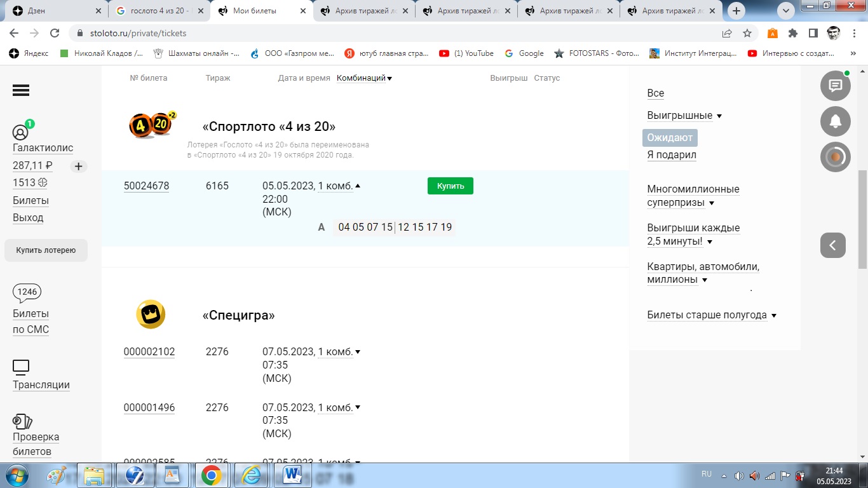Expand 1 комб. of ticket 000002102
The width and height of the screenshot is (868, 488).
[x=339, y=352]
